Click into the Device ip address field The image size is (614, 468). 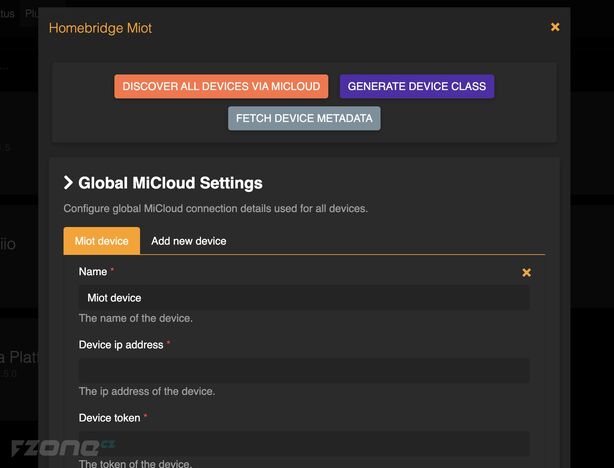pyautogui.click(x=304, y=370)
